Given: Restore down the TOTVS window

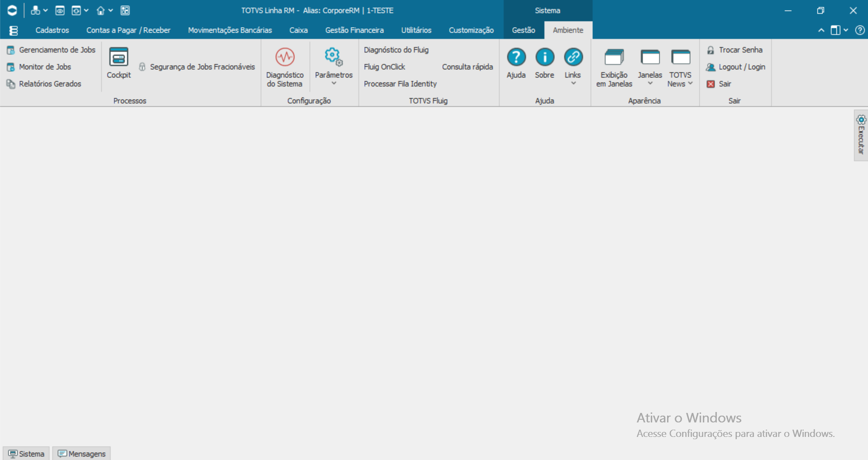Looking at the screenshot, I should [820, 10].
